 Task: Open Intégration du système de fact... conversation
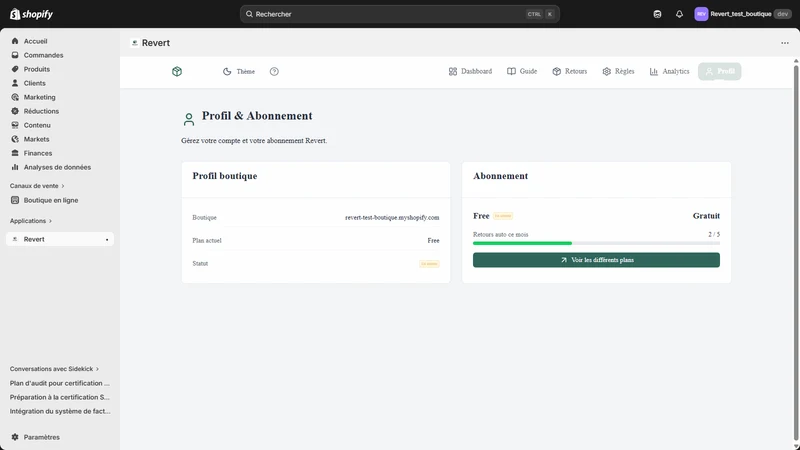(60, 411)
